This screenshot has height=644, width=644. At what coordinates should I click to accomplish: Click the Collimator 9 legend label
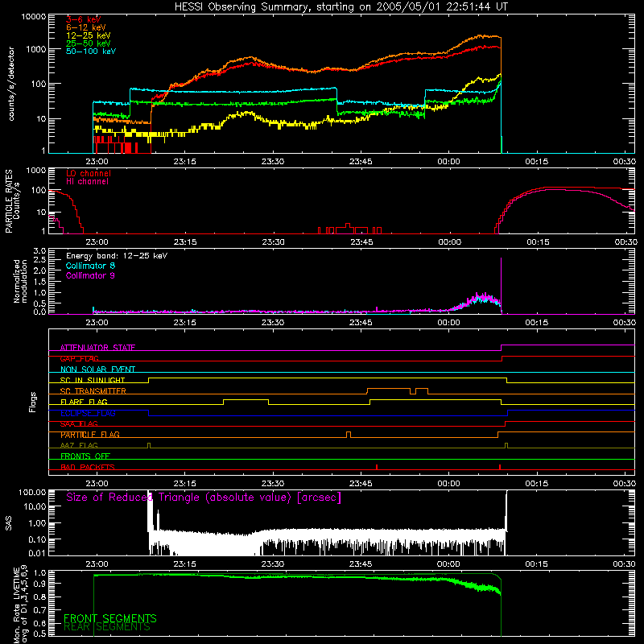tap(90, 275)
